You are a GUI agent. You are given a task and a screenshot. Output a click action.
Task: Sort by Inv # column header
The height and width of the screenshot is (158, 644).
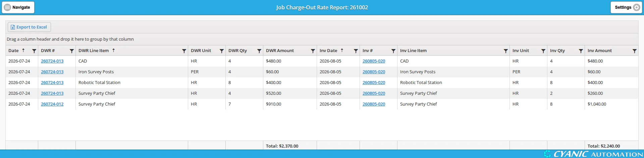pos(368,51)
